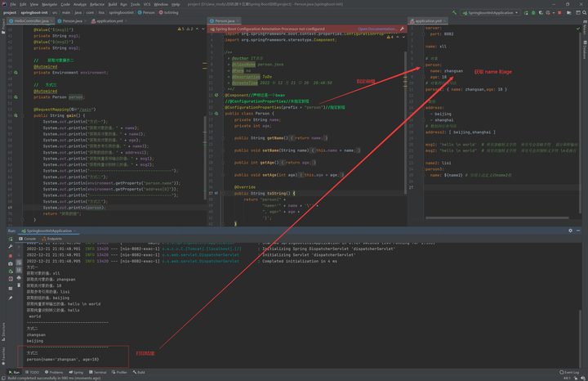Toggle Soft-Wrap in the console toolbar

point(19,262)
